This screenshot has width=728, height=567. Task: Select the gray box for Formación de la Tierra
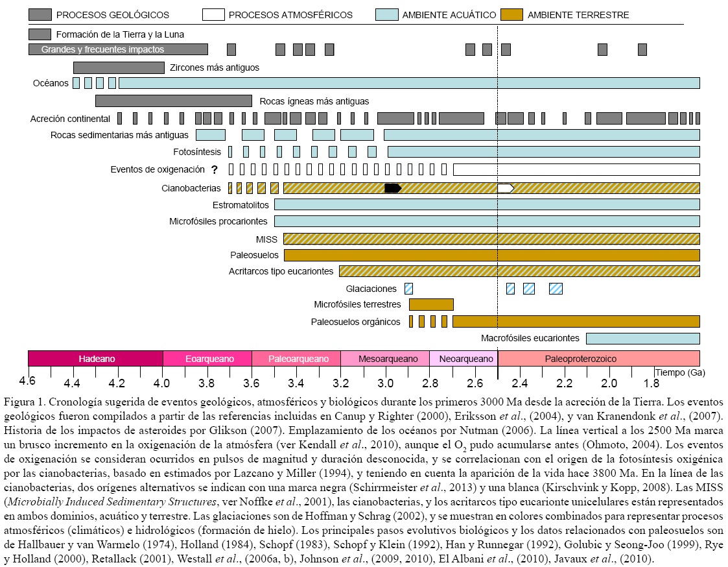pyautogui.click(x=40, y=34)
